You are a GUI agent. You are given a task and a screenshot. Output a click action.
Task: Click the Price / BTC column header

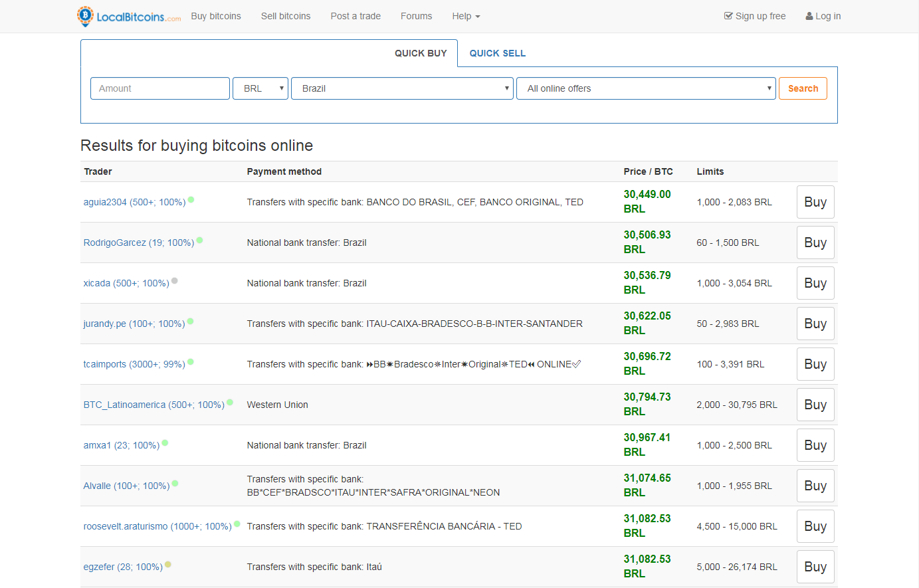coord(648,171)
